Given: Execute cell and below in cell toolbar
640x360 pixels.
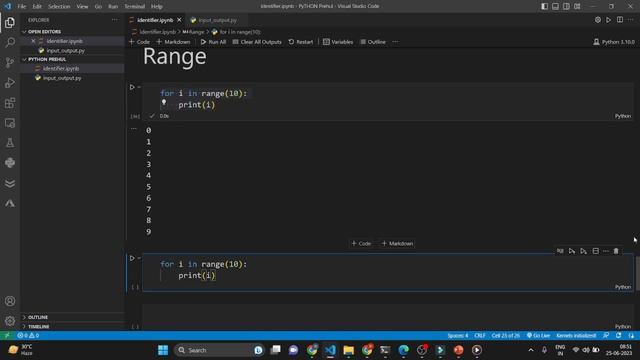Looking at the screenshot, I should (584, 251).
